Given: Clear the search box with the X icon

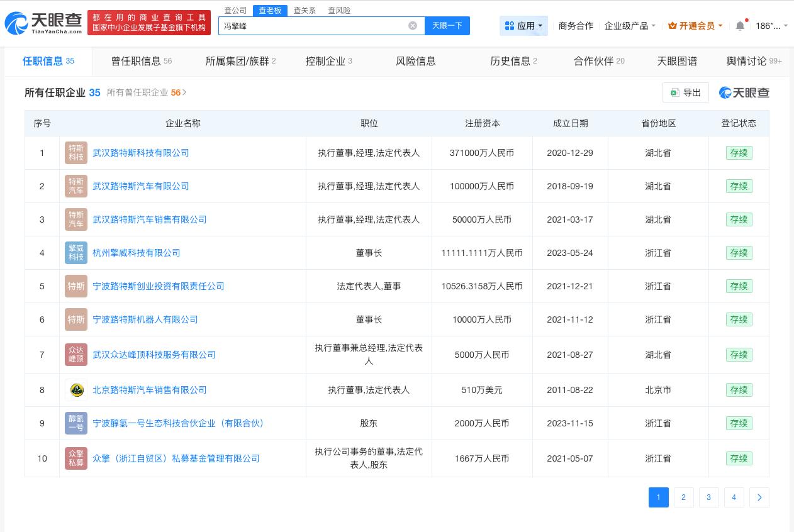Looking at the screenshot, I should [x=413, y=26].
